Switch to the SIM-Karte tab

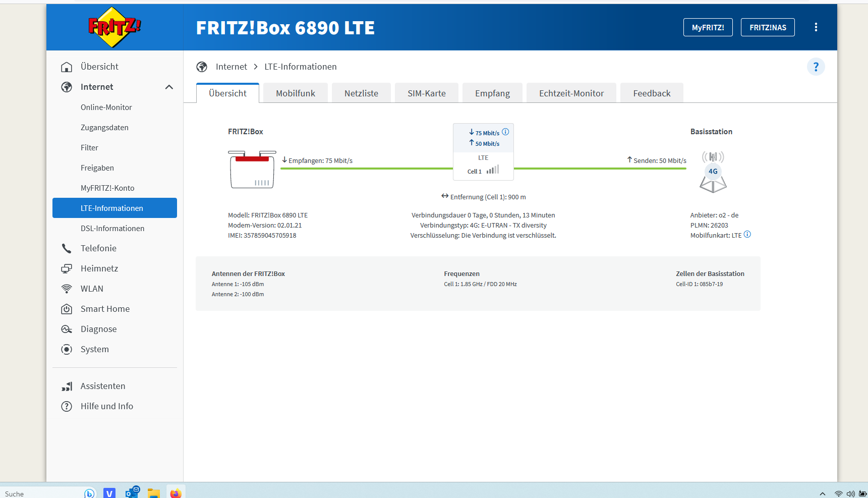point(427,93)
